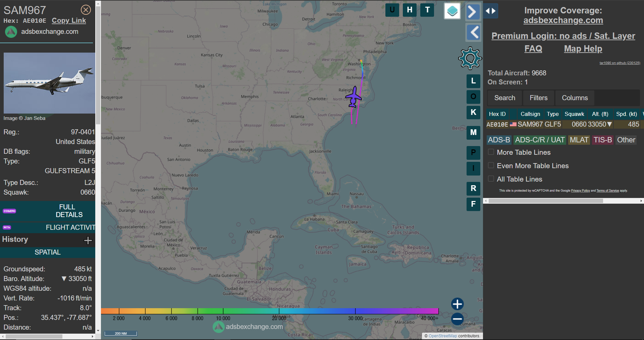Toggle Other source filter
Image resolution: width=644 pixels, height=340 pixels.
626,140
